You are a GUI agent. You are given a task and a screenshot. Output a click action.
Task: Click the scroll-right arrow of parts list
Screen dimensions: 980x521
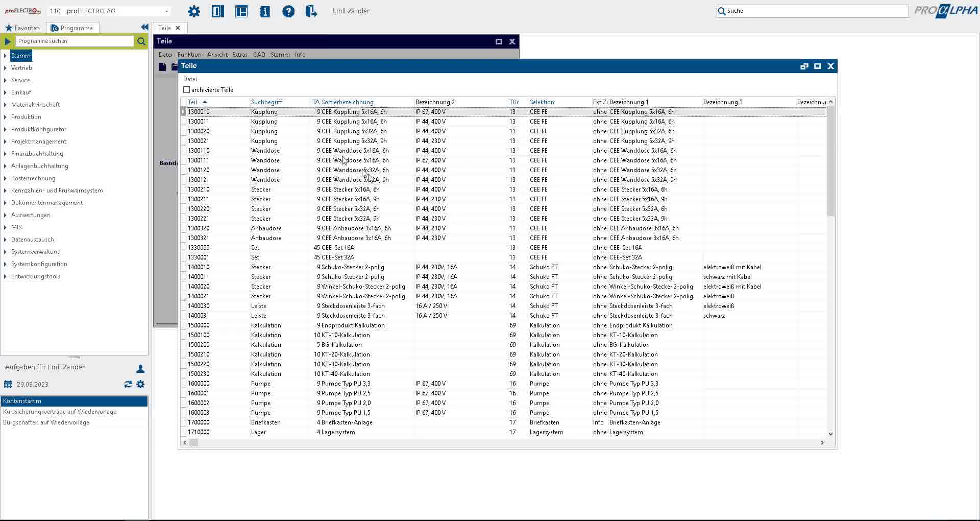tap(822, 443)
